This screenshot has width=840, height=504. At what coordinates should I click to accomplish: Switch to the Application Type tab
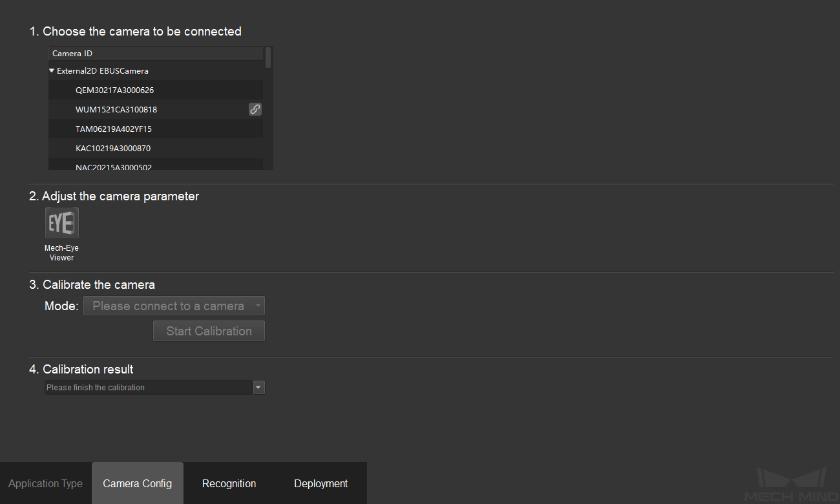point(46,483)
